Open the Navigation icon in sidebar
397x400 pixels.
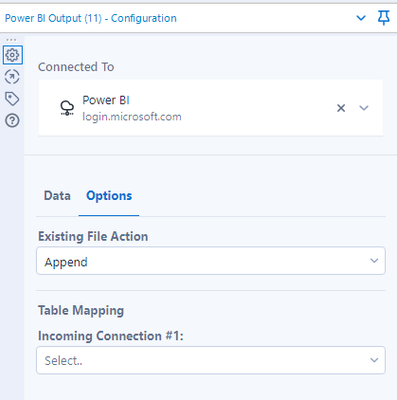pos(12,77)
